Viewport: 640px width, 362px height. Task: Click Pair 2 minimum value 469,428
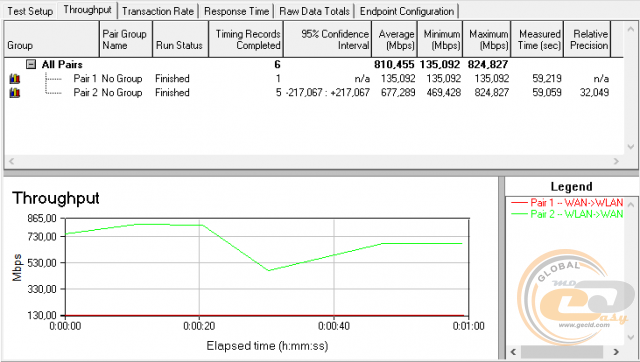point(444,93)
